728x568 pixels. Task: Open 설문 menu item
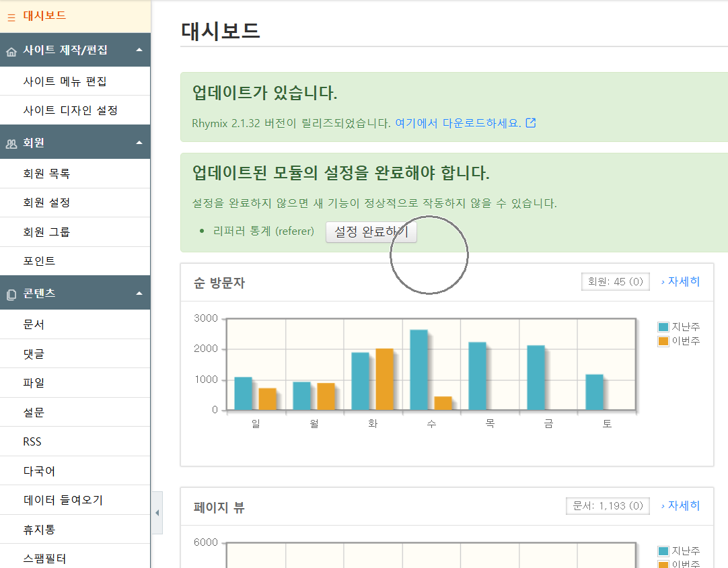[x=75, y=412]
